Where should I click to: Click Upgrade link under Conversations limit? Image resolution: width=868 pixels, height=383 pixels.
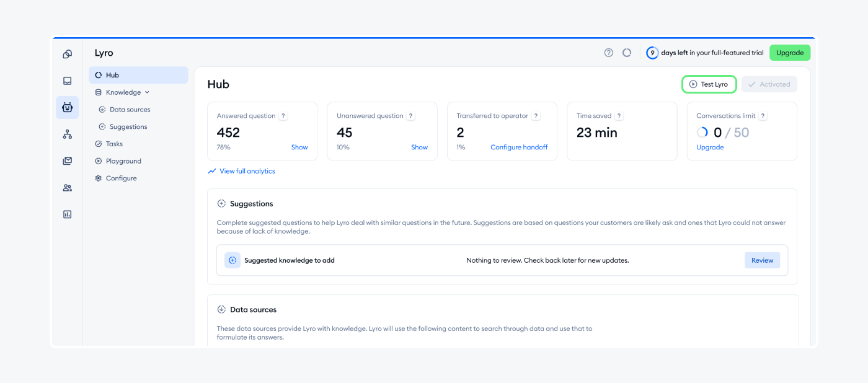(x=710, y=147)
